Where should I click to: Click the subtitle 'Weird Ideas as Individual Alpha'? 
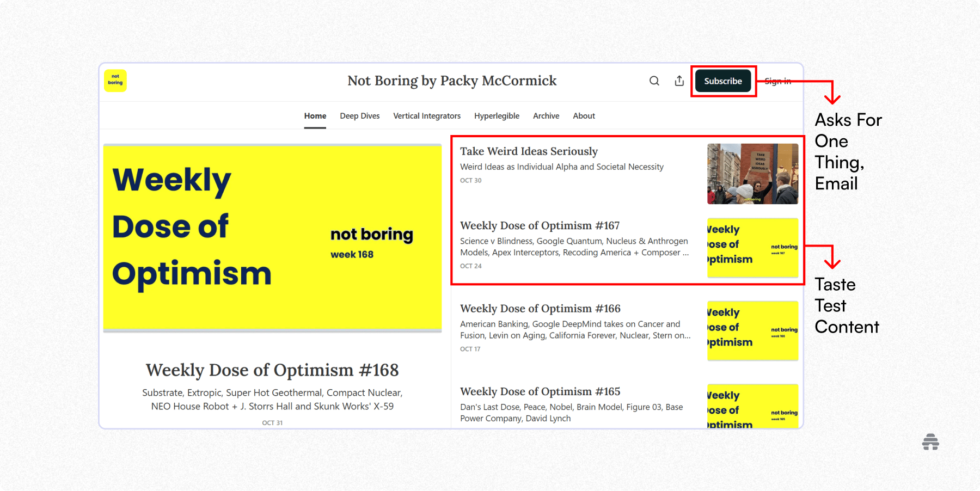point(562,167)
